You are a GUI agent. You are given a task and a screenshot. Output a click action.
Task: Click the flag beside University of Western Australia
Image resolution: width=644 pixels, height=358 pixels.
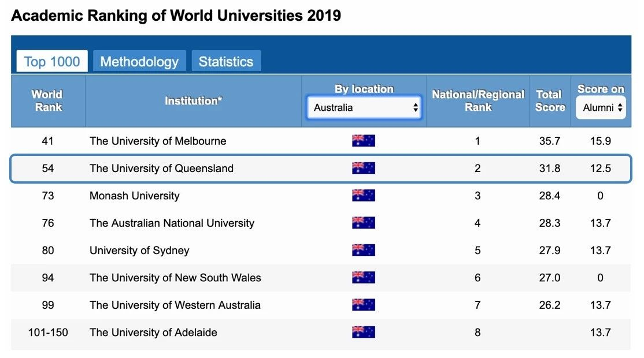[x=363, y=305]
